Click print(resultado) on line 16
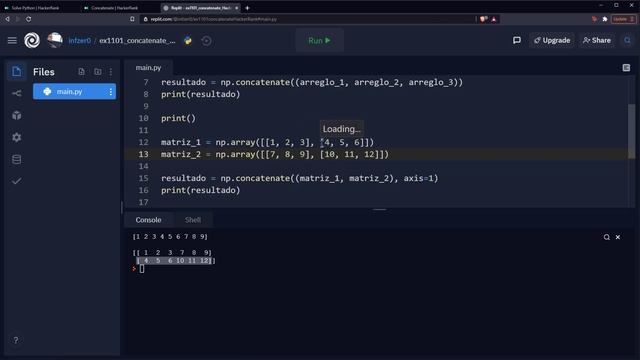This screenshot has width=640, height=360. 200,190
